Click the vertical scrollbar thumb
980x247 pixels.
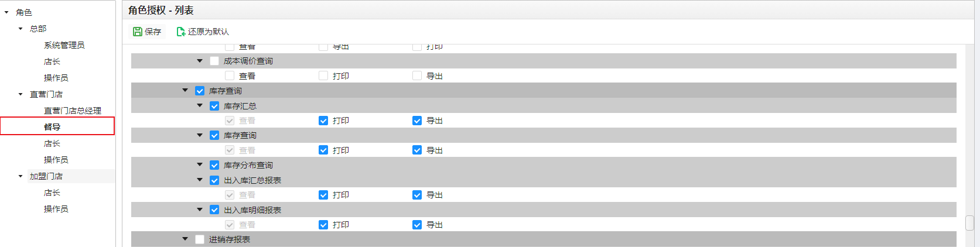click(x=969, y=224)
